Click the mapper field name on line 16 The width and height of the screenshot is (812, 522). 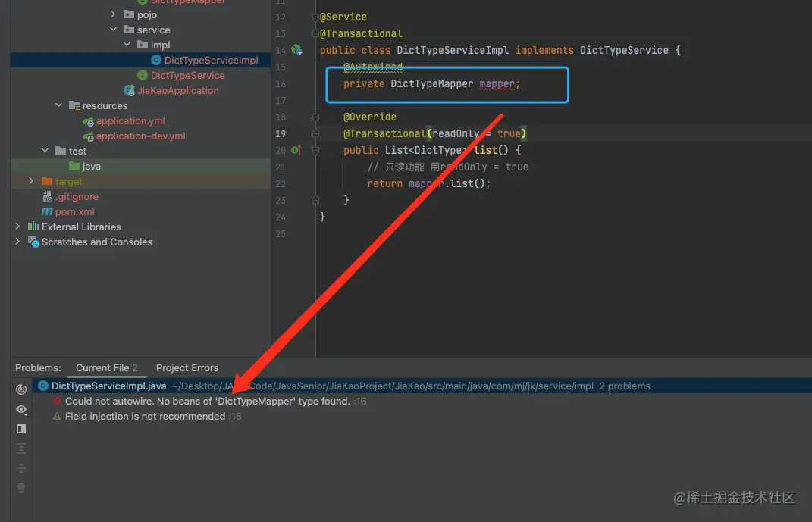(x=496, y=84)
